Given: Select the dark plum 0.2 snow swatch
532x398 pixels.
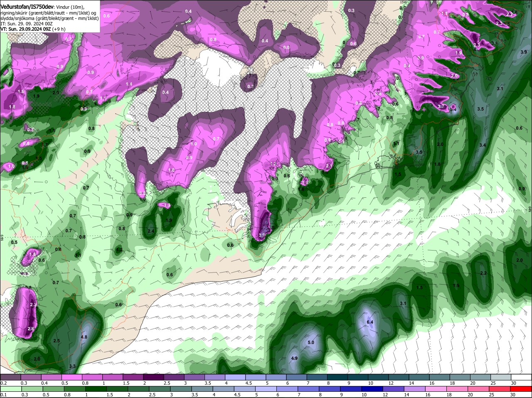Looking at the screenshot, I should coord(10,377).
